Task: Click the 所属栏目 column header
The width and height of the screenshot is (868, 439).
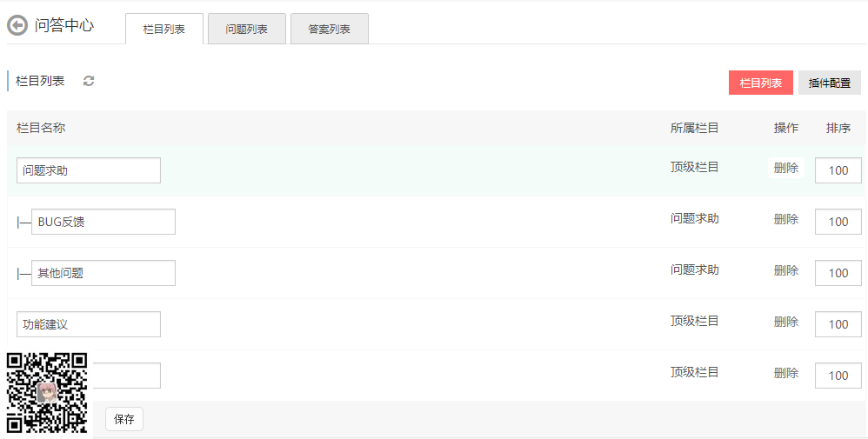Action: (x=694, y=128)
